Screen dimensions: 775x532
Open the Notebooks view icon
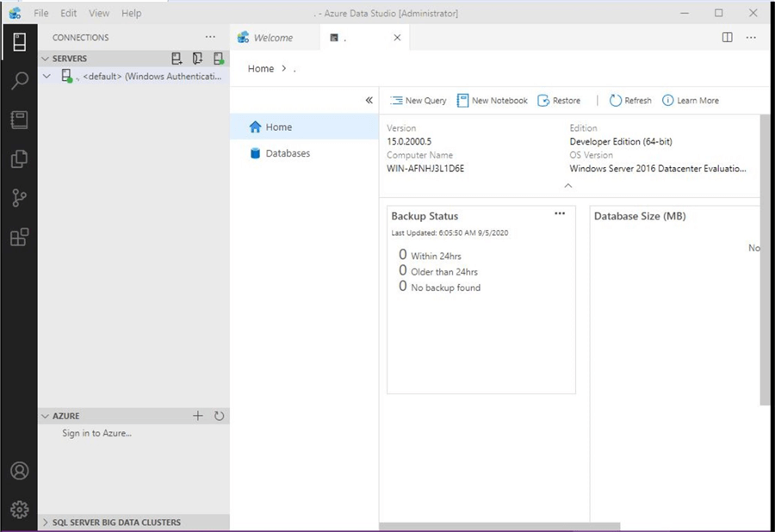tap(19, 120)
